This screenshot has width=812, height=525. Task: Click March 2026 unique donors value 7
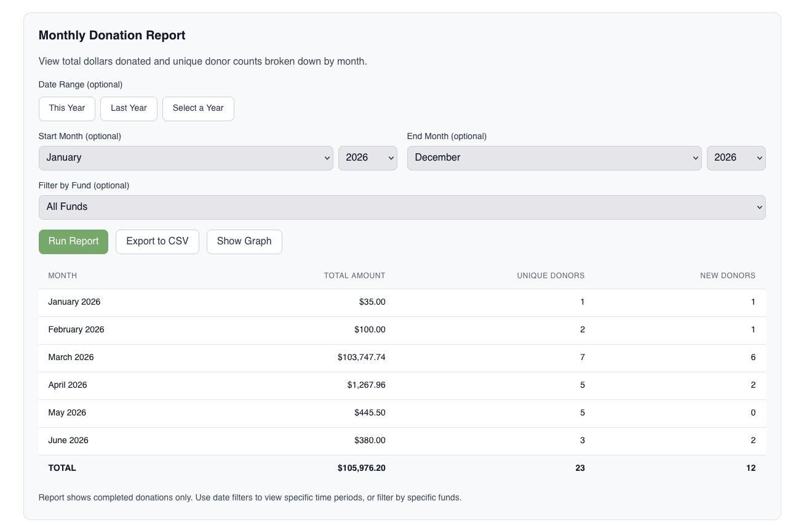(583, 358)
